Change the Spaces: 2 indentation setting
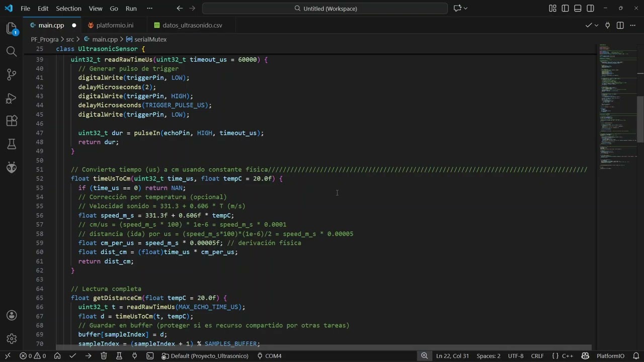Image resolution: width=644 pixels, height=362 pixels. coord(489,356)
